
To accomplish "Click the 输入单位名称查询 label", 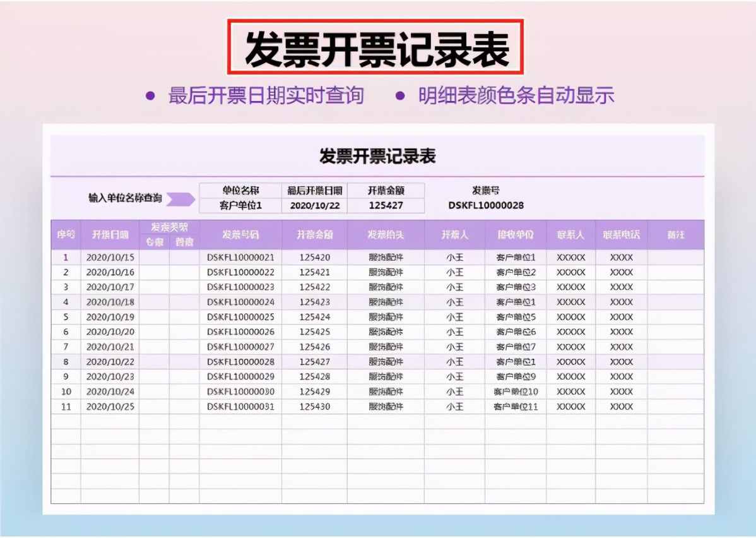I will tap(125, 198).
